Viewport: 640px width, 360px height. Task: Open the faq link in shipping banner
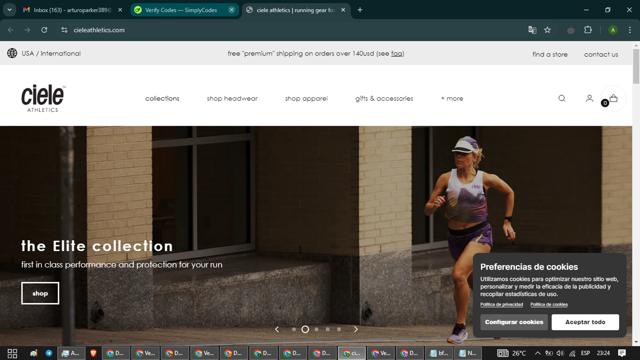pyautogui.click(x=397, y=53)
